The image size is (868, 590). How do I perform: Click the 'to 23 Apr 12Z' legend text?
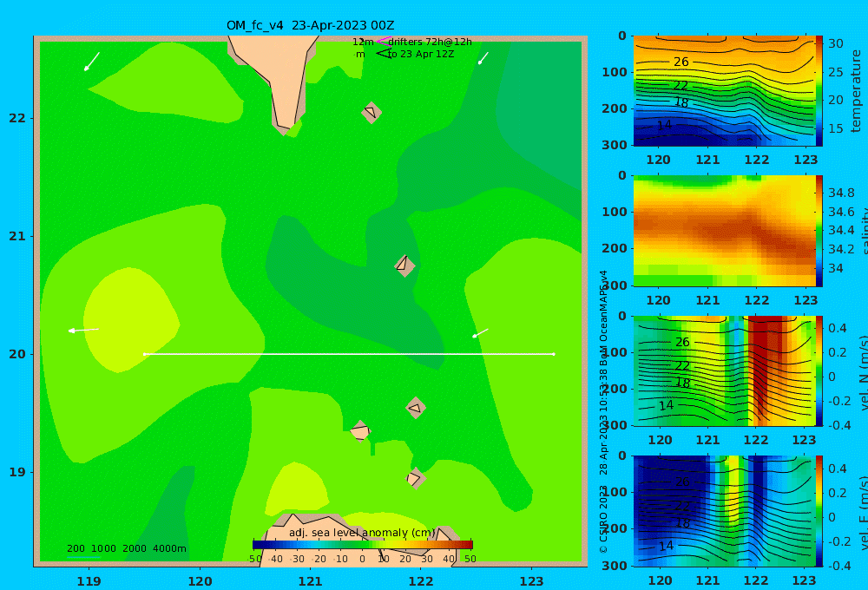pos(421,54)
